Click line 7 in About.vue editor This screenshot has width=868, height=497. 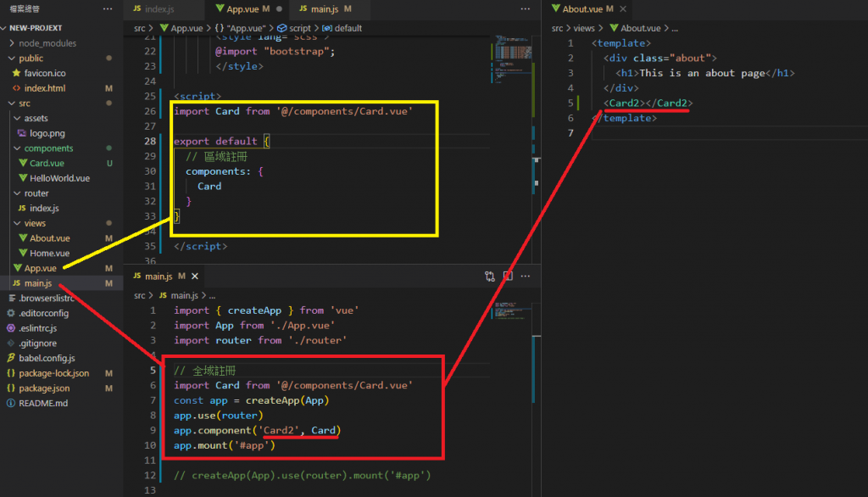coord(570,133)
